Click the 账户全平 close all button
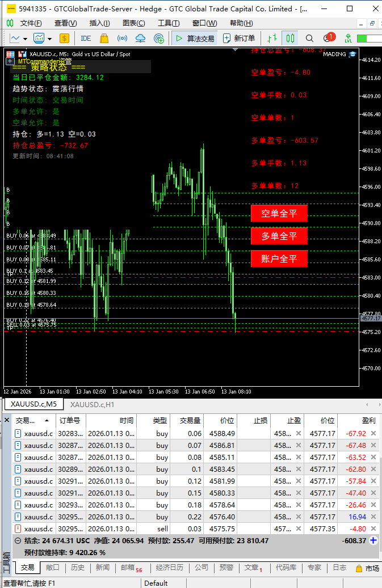This screenshot has width=382, height=588. click(x=279, y=259)
